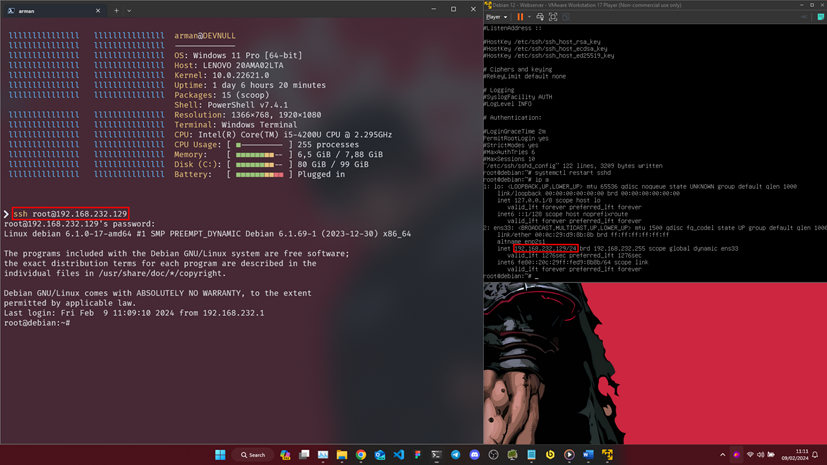The width and height of the screenshot is (827, 465).
Task: Close the arman terminal tab
Action: tap(98, 10)
